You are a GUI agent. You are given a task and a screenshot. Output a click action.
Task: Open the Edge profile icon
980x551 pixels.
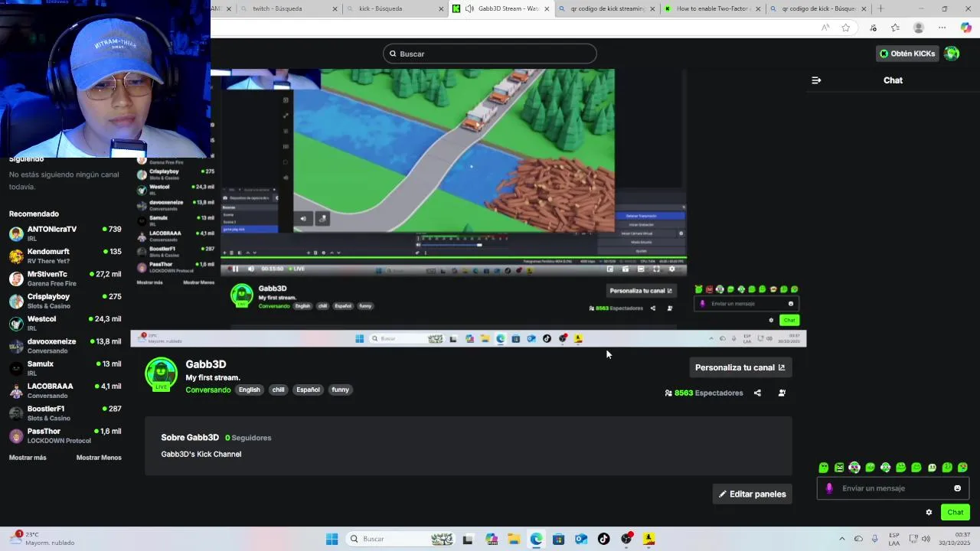(919, 28)
